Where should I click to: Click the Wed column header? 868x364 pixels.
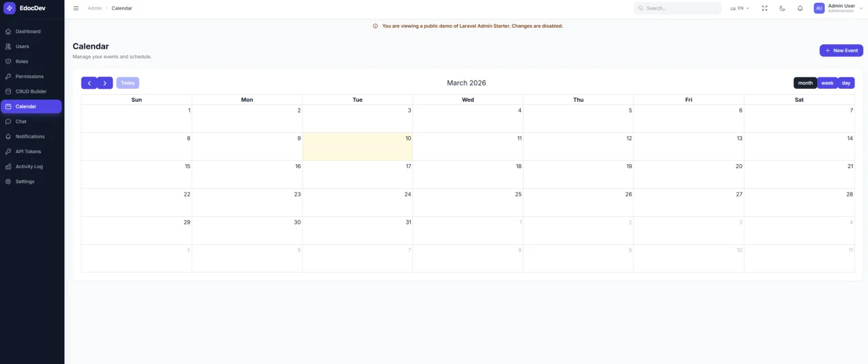pyautogui.click(x=468, y=100)
